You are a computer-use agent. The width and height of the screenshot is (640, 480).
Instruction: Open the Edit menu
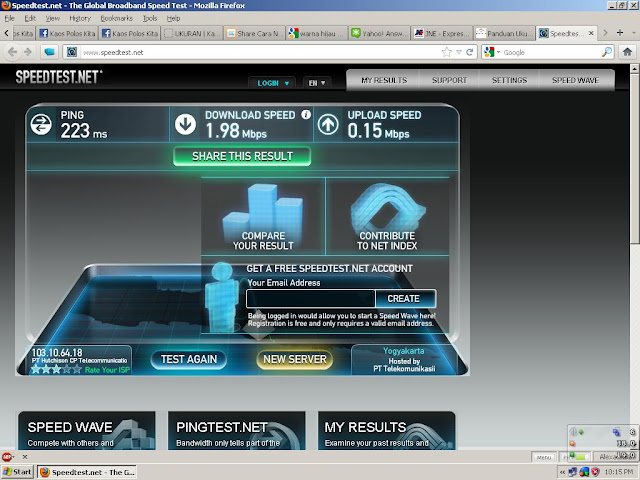[30, 18]
